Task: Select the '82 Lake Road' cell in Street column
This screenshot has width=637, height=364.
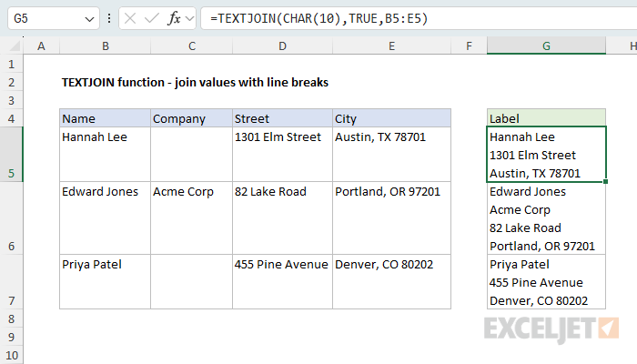Action: tap(282, 218)
